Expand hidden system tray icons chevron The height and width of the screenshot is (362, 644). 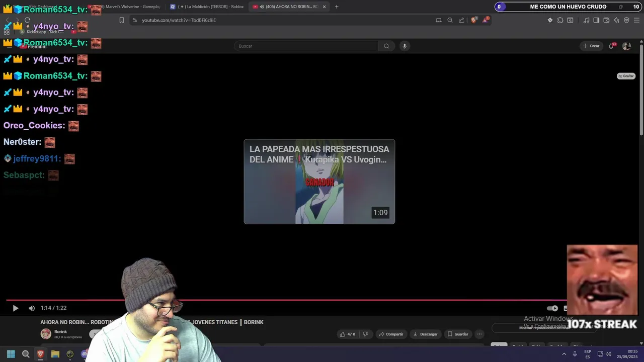click(x=564, y=354)
